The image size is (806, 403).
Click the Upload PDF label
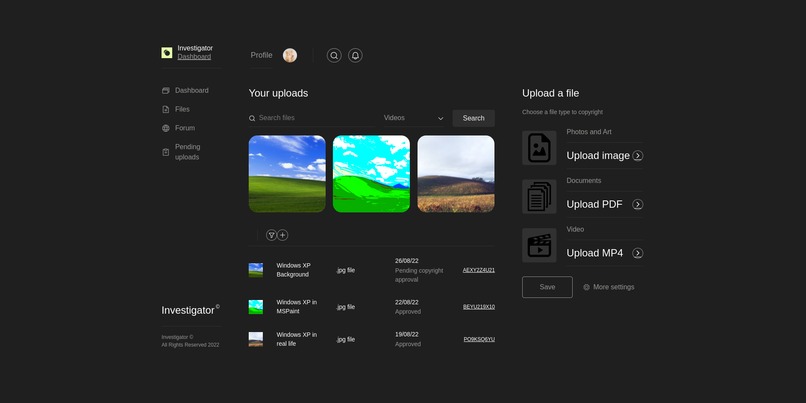594,205
